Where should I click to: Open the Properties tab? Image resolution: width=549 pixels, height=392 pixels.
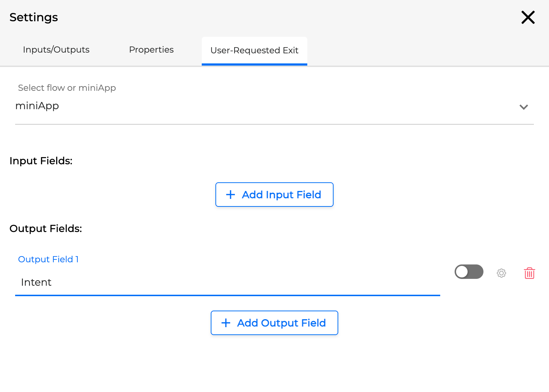pos(151,50)
